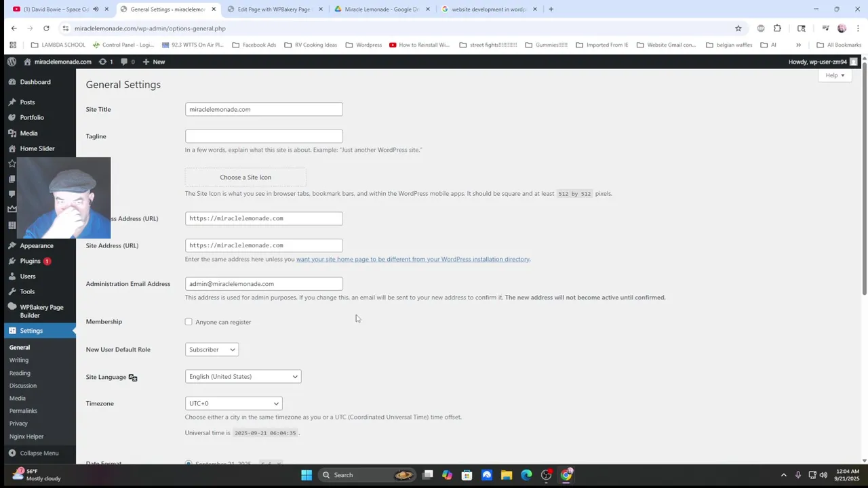Open the Reading settings submenu

pyautogui.click(x=20, y=373)
